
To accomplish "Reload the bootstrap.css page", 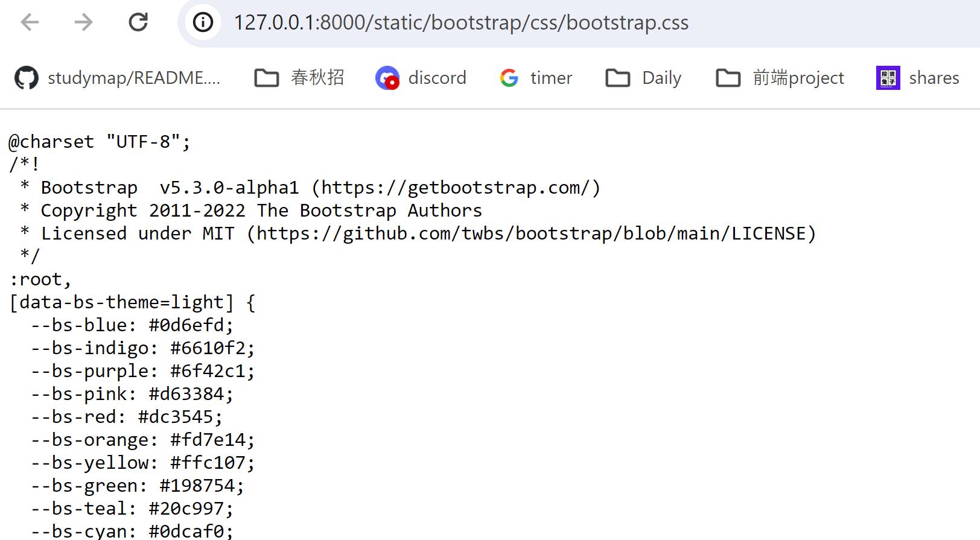I will (x=138, y=23).
